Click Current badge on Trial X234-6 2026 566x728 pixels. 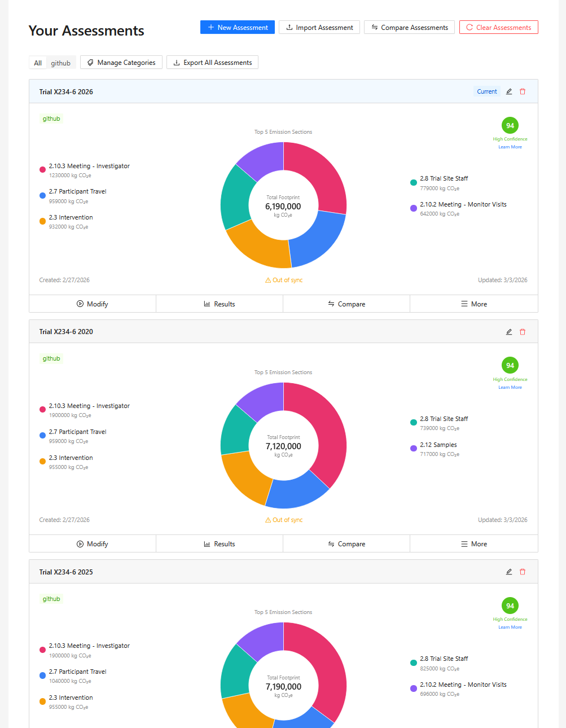[x=487, y=91]
